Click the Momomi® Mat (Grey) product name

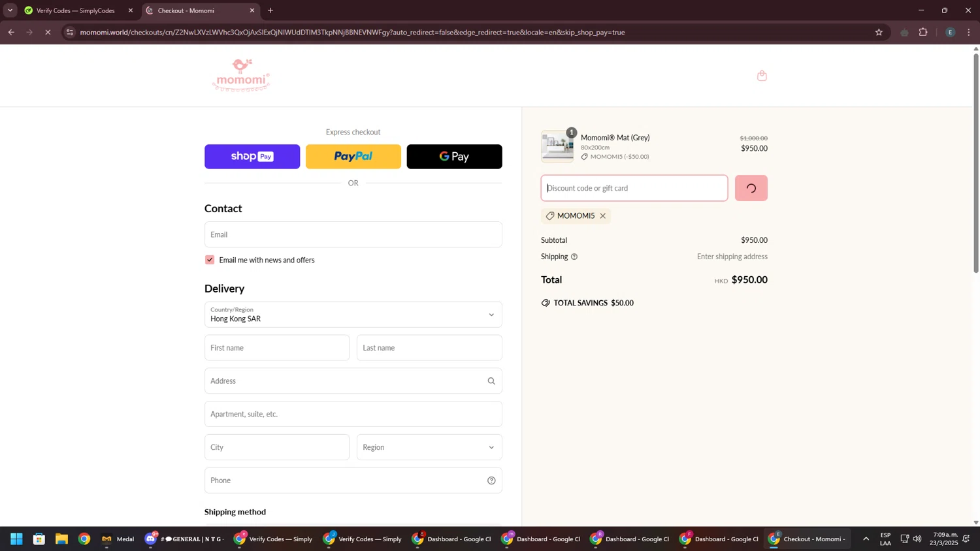tap(615, 138)
